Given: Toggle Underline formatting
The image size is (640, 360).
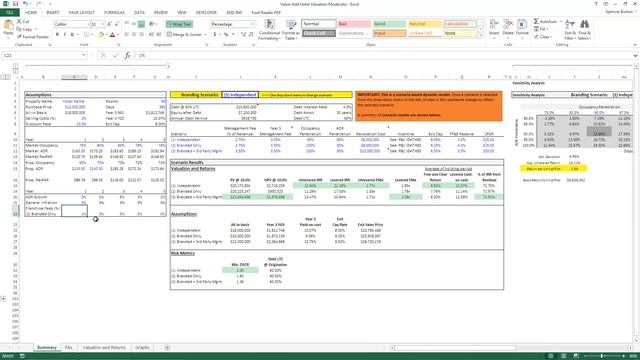Looking at the screenshot, I should 72,35.
